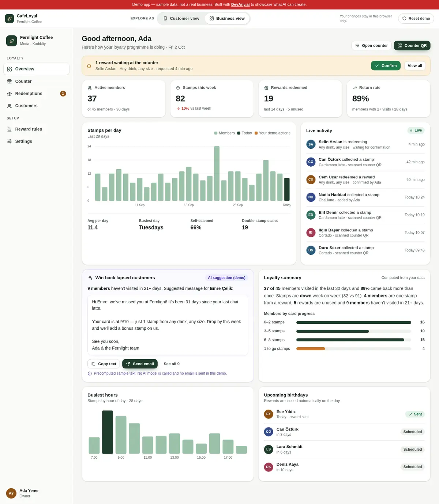Open the See all 9 link
This screenshot has width=439, height=504.
tap(172, 364)
